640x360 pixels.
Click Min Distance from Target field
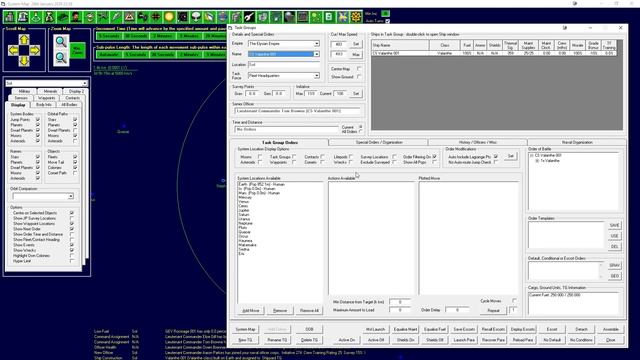[x=400, y=302]
